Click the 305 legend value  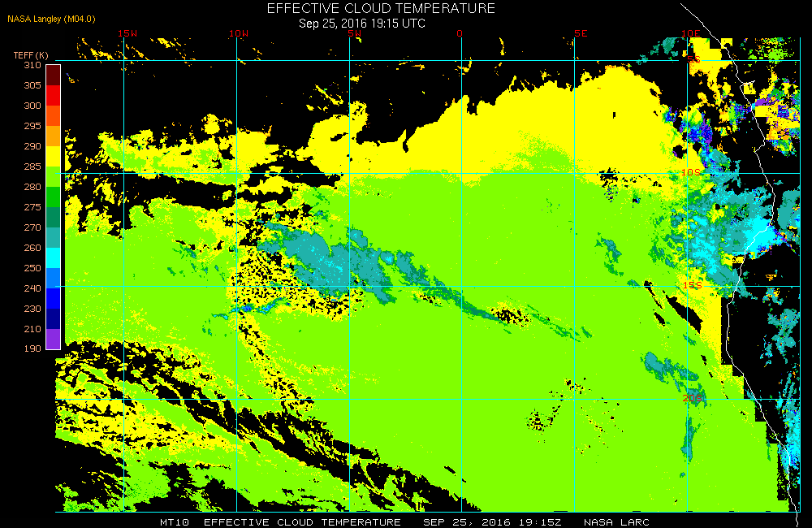coord(32,85)
